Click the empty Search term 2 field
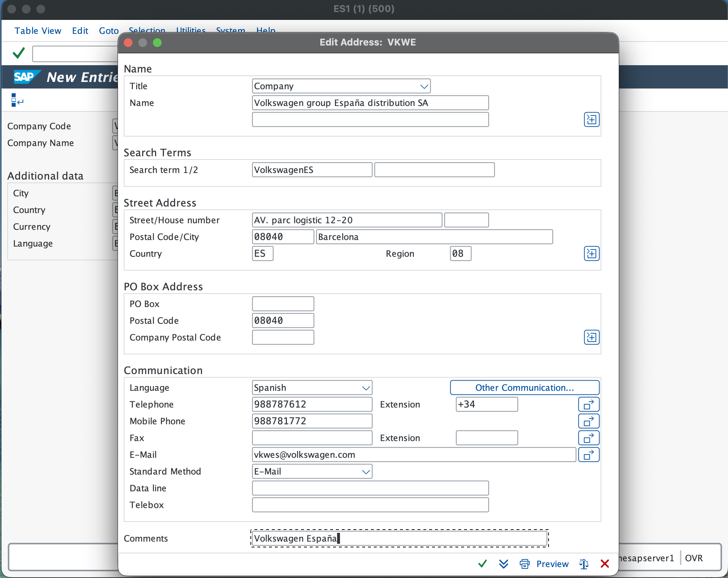 [434, 170]
